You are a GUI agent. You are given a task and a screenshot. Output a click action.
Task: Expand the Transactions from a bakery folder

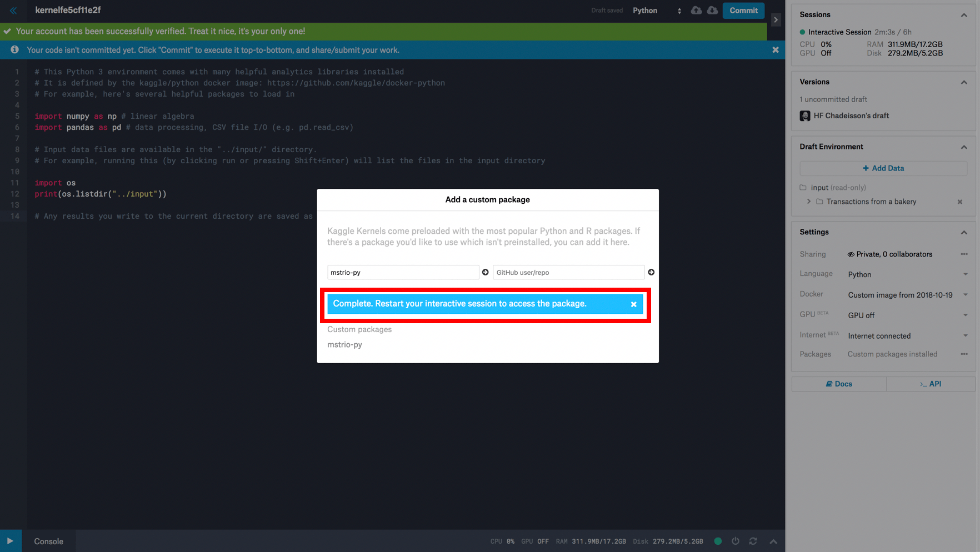pos(809,202)
